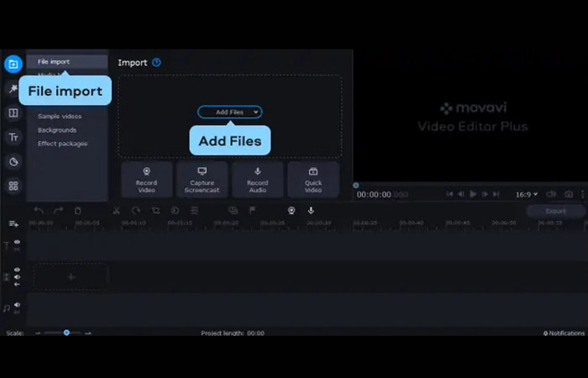Skip to the beginning of the project
Screen dimensions: 588x378
(x=449, y=194)
